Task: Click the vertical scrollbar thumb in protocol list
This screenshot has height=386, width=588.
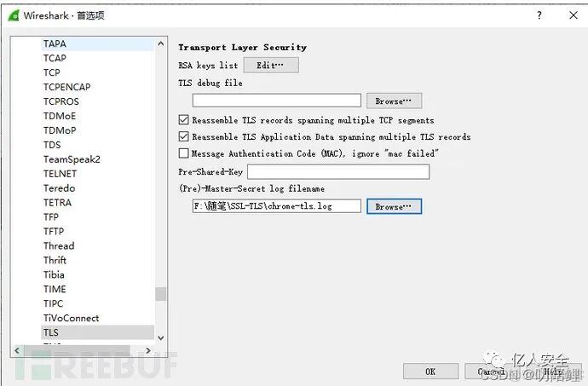Action: coord(160,294)
